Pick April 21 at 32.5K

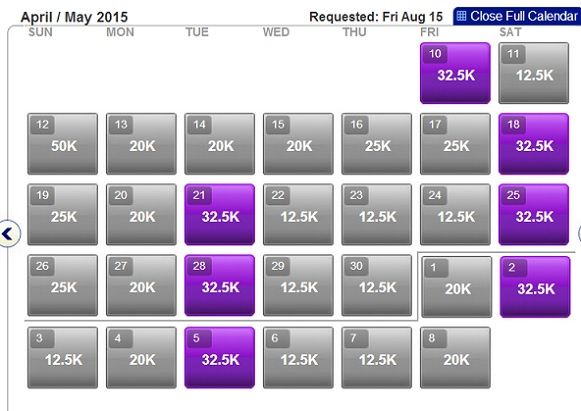coord(220,215)
